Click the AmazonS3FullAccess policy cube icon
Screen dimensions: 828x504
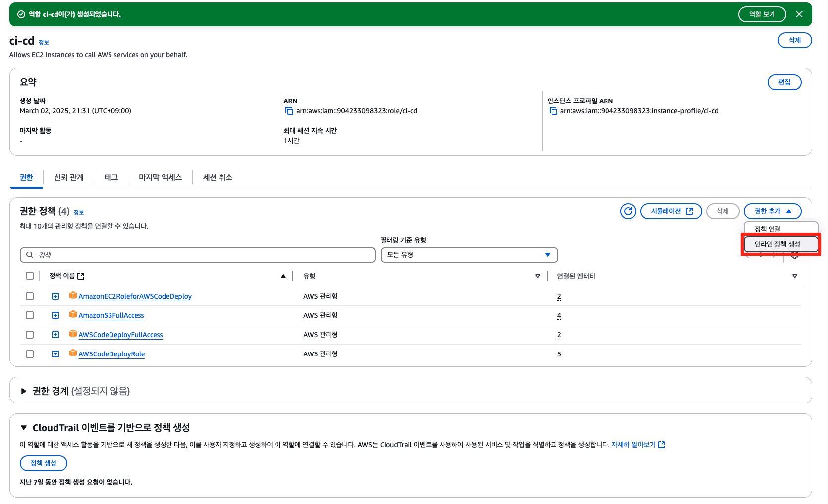click(x=73, y=314)
